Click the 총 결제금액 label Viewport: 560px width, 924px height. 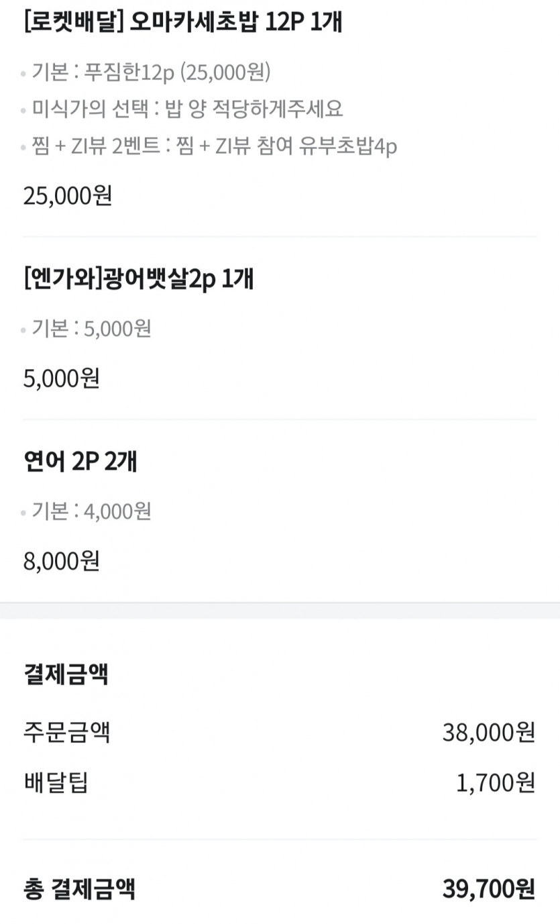click(79, 889)
